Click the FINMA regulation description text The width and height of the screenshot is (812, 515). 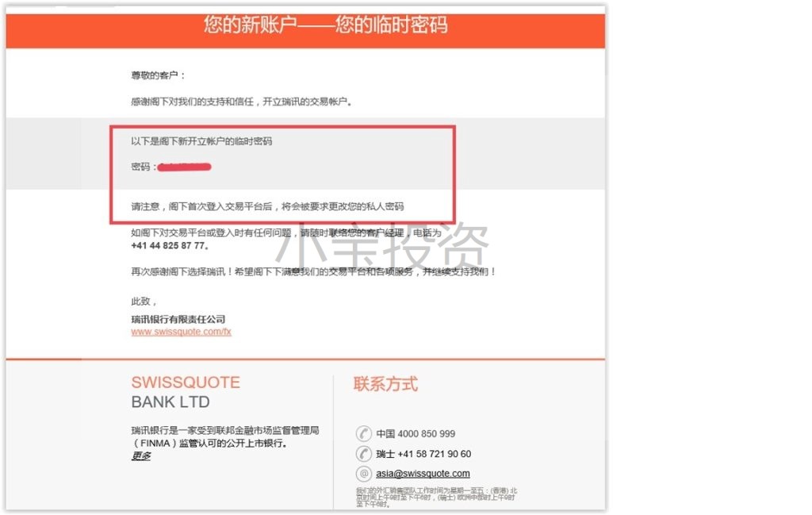[224, 436]
